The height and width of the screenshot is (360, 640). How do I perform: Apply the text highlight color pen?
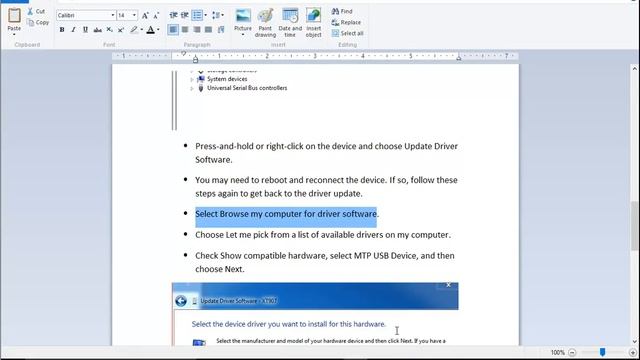[x=133, y=30]
